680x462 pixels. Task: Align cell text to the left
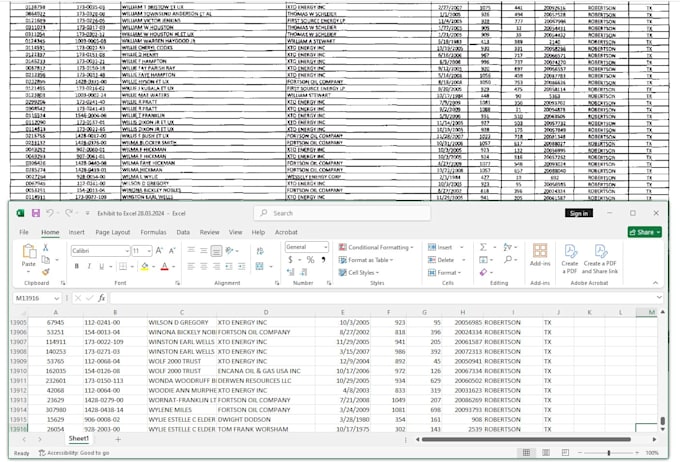191,266
